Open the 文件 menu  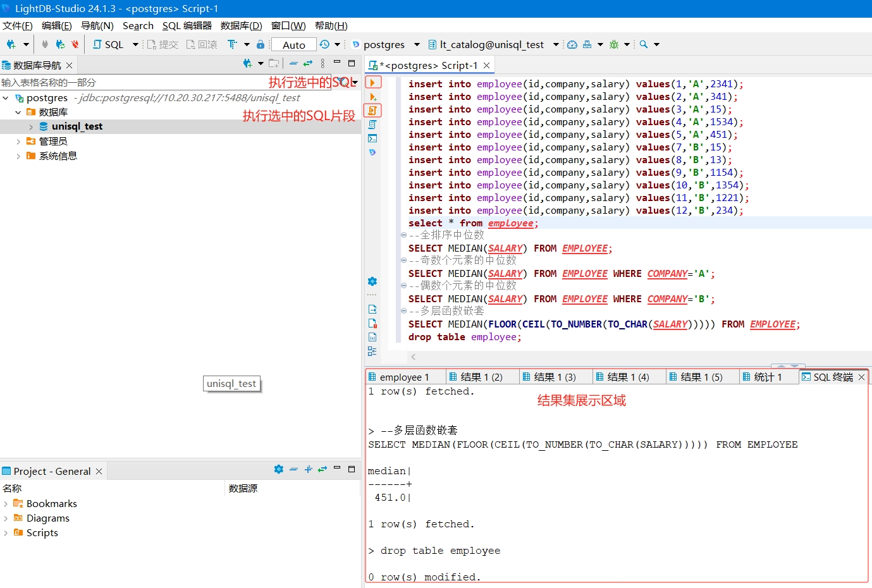[17, 25]
